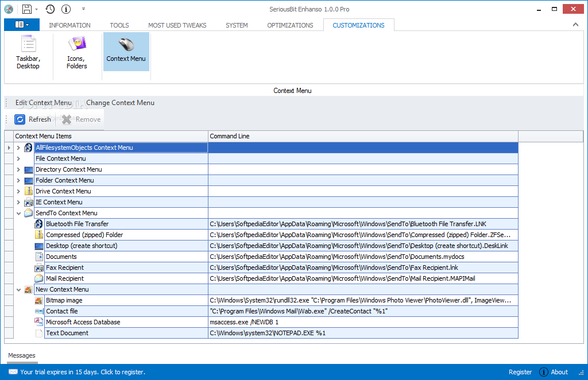Open the history clock icon
The image size is (588, 380).
pos(51,9)
